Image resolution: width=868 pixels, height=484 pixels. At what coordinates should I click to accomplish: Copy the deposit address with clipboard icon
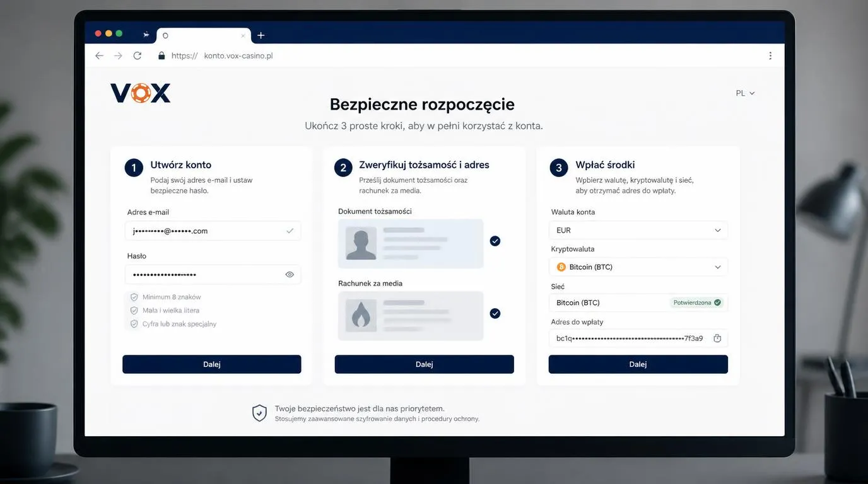pos(717,338)
